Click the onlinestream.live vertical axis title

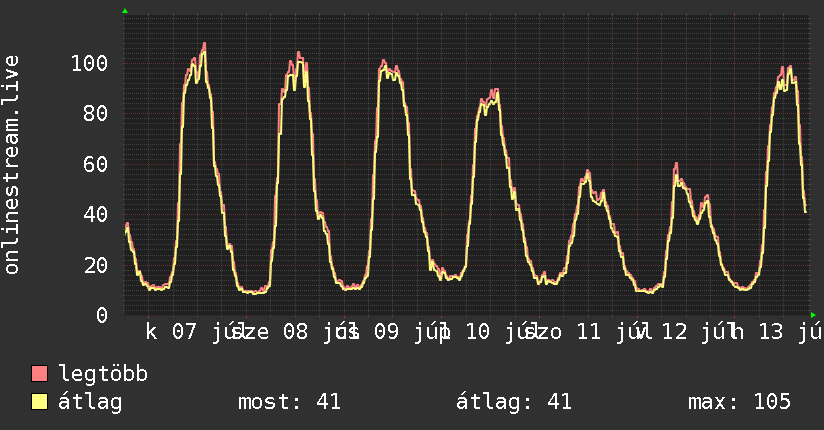coord(12,165)
